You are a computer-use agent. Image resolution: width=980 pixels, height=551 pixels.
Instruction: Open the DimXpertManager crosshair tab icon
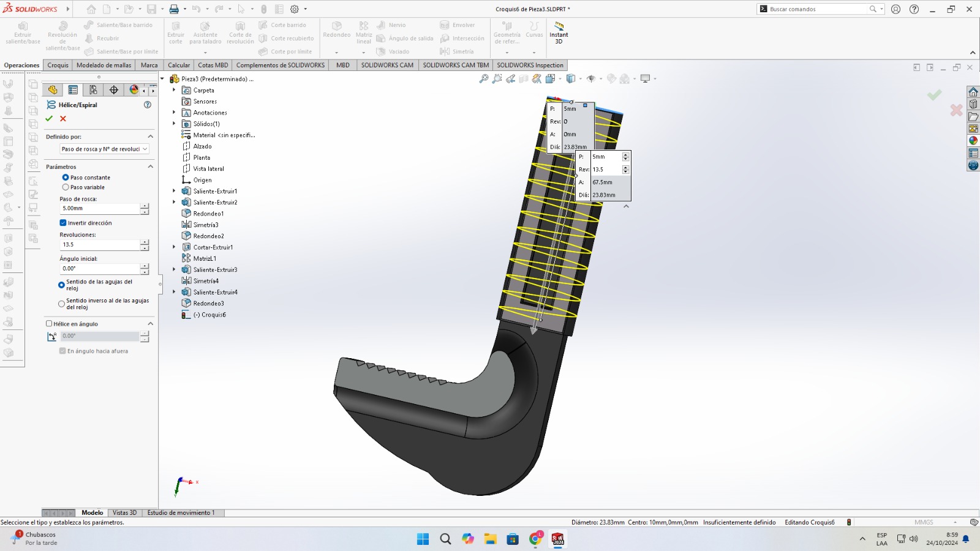tap(113, 90)
